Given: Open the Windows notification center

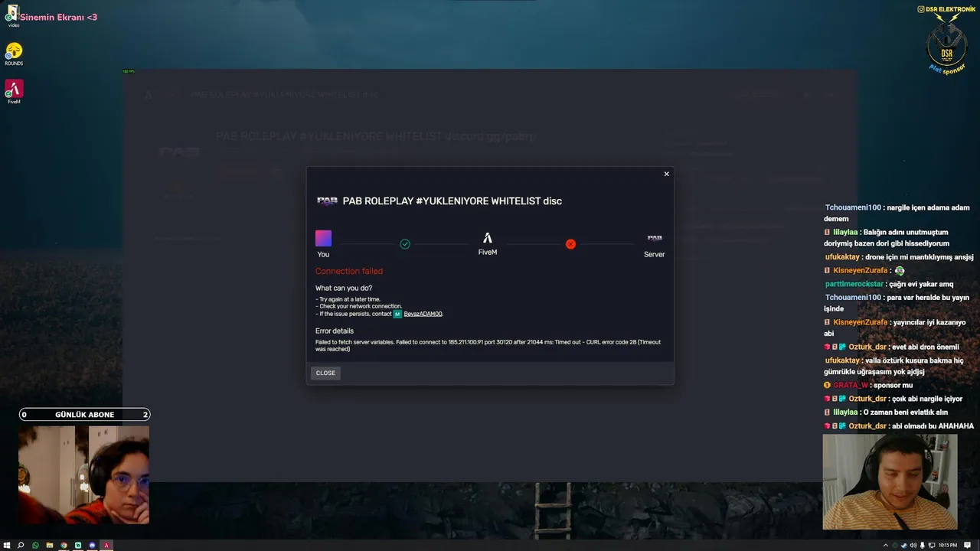Looking at the screenshot, I should pos(968,545).
